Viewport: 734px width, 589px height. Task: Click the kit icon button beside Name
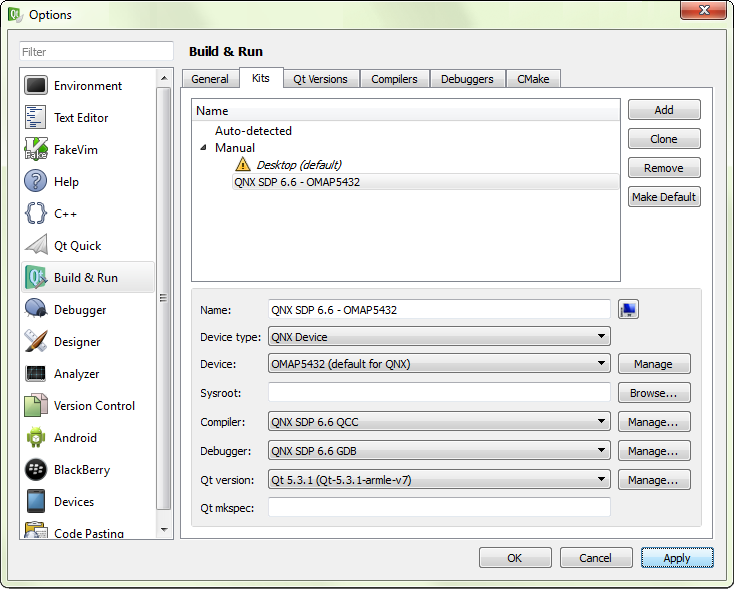point(628,310)
